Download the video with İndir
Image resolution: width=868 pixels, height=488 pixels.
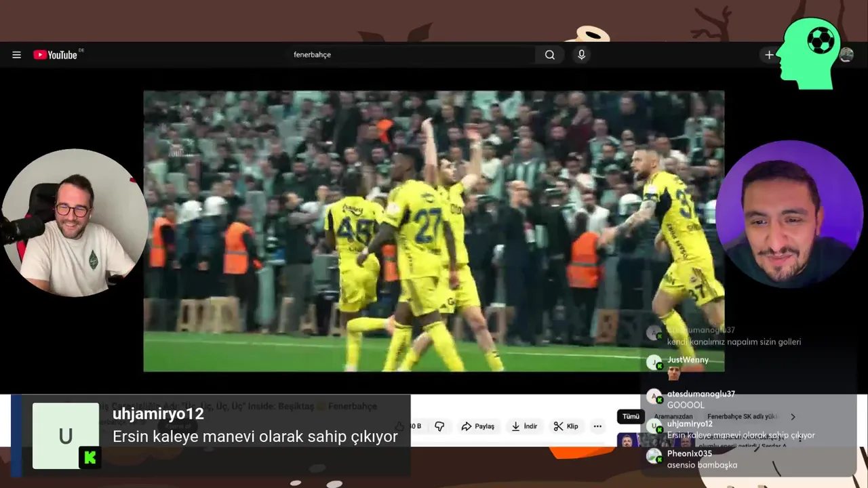click(x=524, y=426)
